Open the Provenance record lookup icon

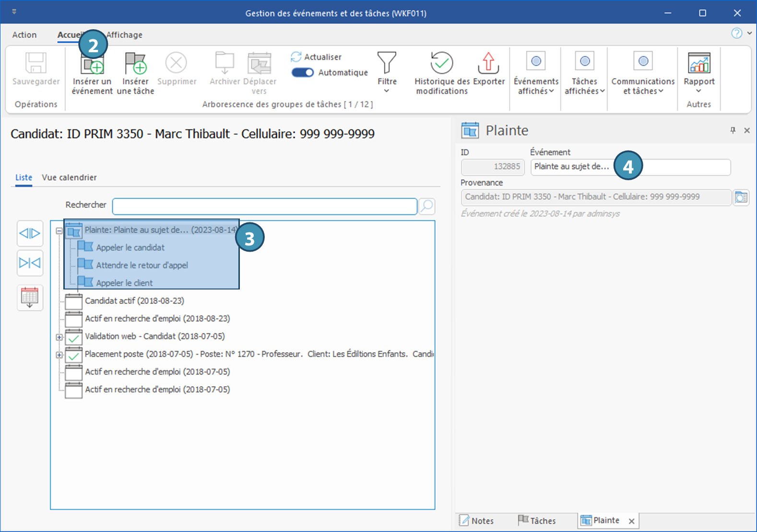pyautogui.click(x=741, y=197)
